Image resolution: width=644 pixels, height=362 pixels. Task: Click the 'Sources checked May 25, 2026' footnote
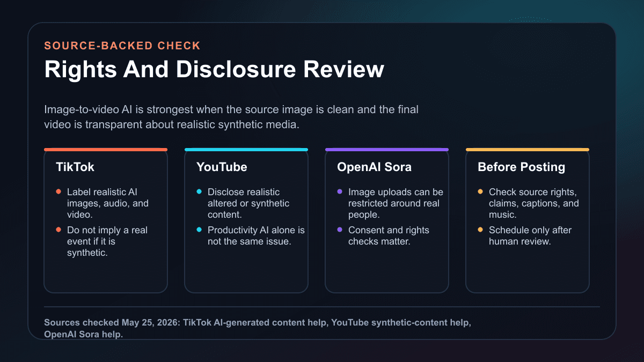click(257, 328)
